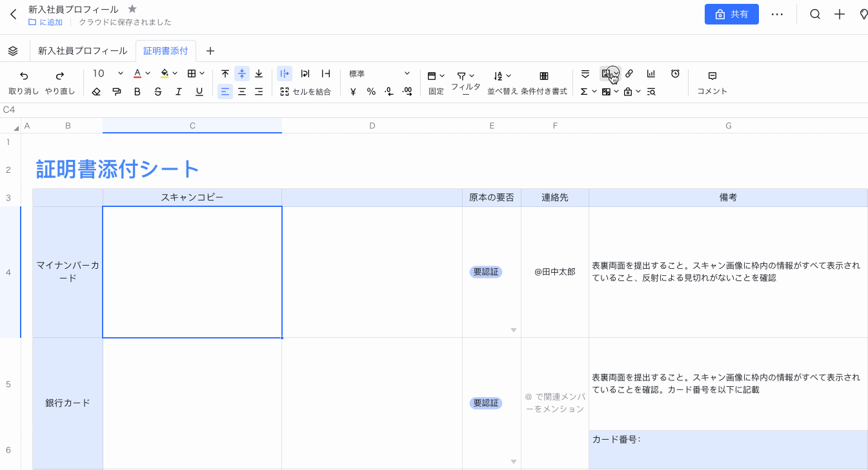Screen dimensions: 868x470
Task: Open the borders dropdown arrow
Action: coord(202,73)
